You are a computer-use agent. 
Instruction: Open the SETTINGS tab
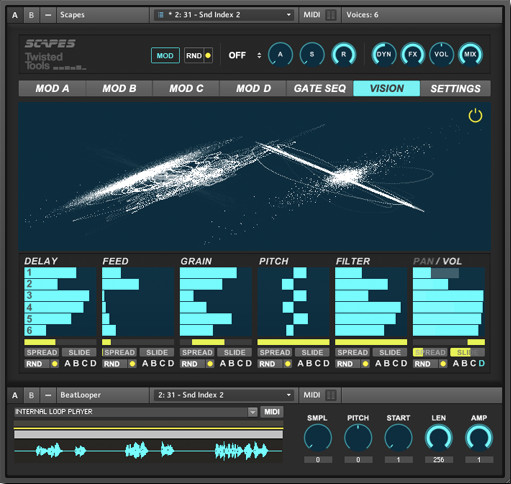tap(455, 88)
